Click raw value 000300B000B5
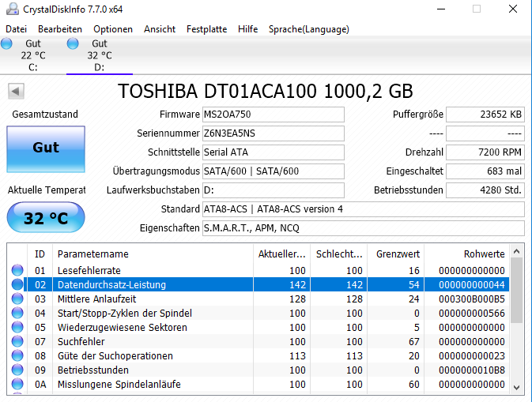The image size is (532, 402). [472, 299]
